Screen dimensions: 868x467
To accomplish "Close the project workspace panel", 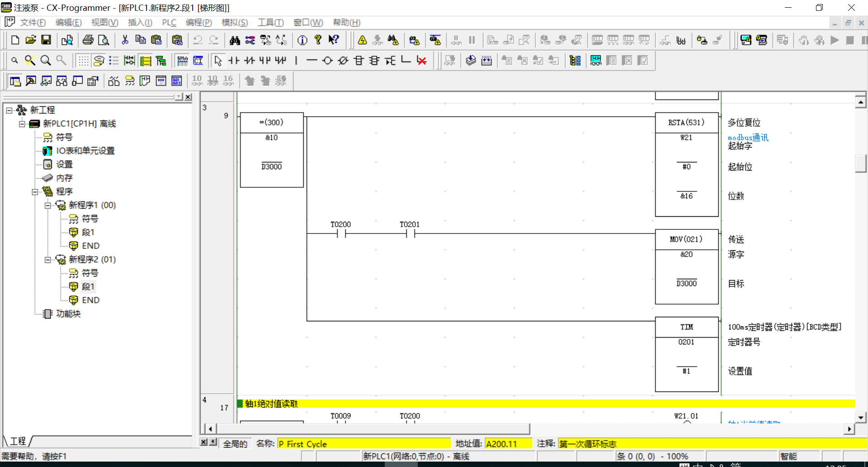I will (x=188, y=97).
